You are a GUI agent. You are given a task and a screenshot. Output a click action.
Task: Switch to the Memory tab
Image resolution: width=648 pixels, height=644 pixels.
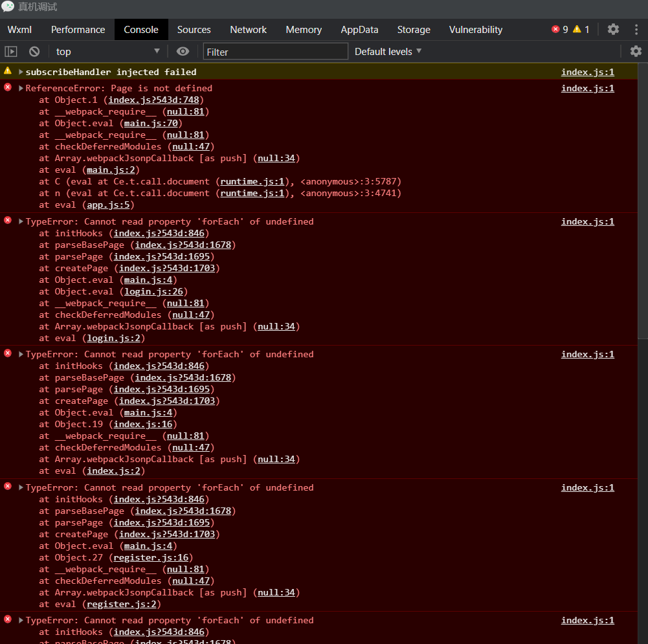tap(304, 30)
